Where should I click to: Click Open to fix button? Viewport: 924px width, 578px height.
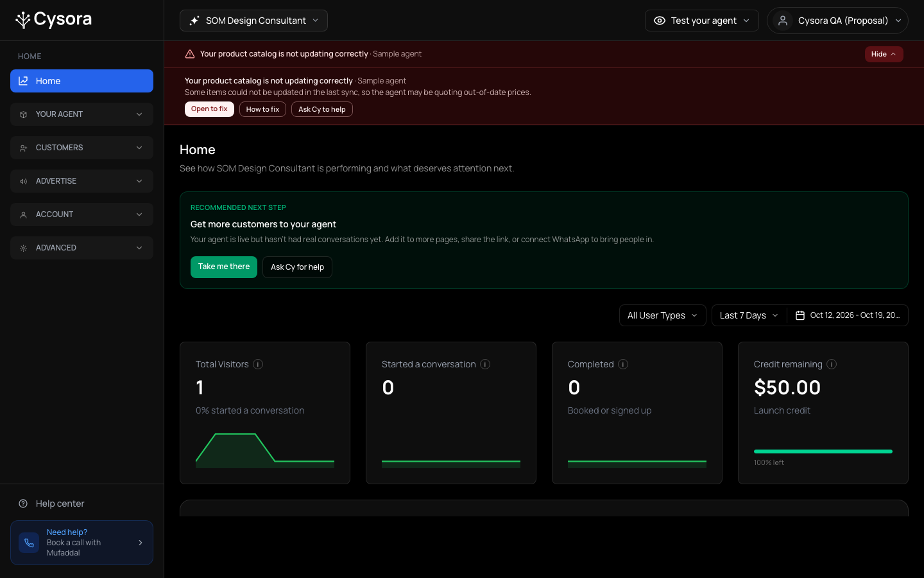pos(209,109)
